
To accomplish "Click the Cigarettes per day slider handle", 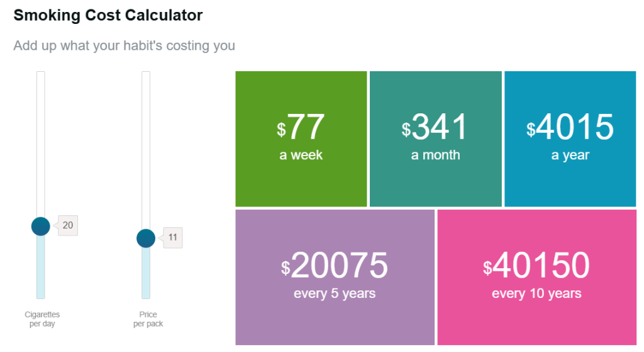I will [x=41, y=226].
